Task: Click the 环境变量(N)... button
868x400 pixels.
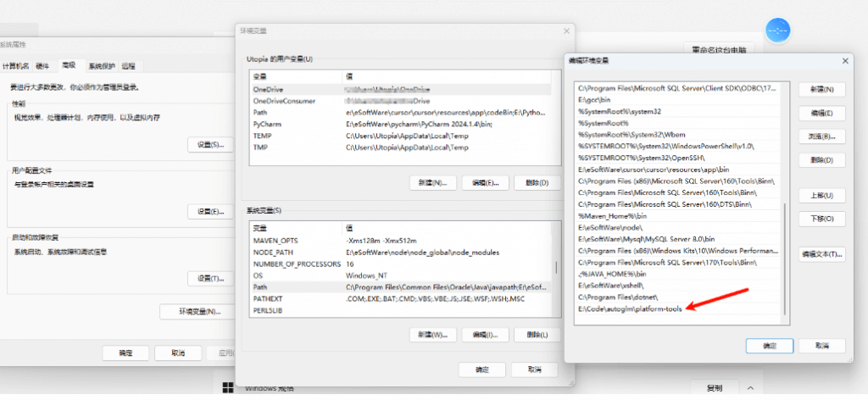Action: point(200,311)
